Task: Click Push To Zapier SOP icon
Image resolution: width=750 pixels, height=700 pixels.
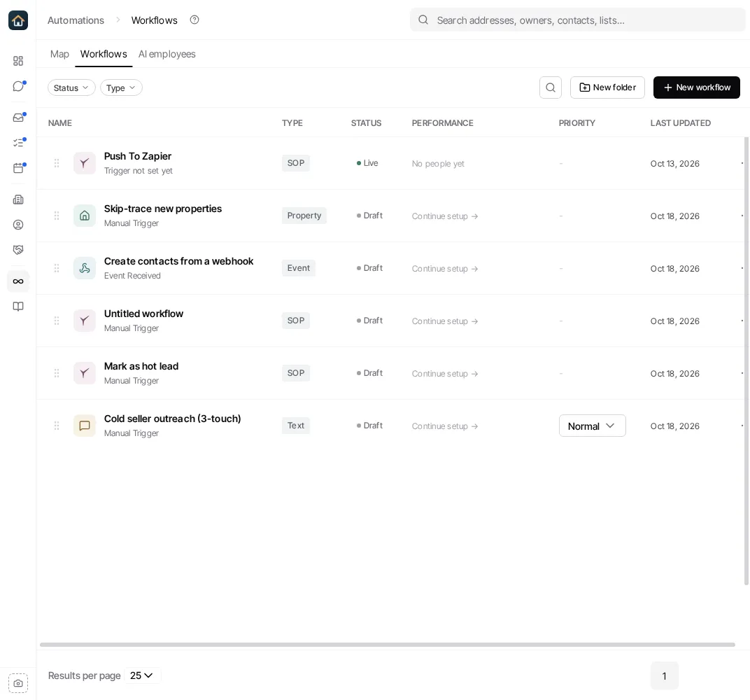Action: tap(85, 163)
